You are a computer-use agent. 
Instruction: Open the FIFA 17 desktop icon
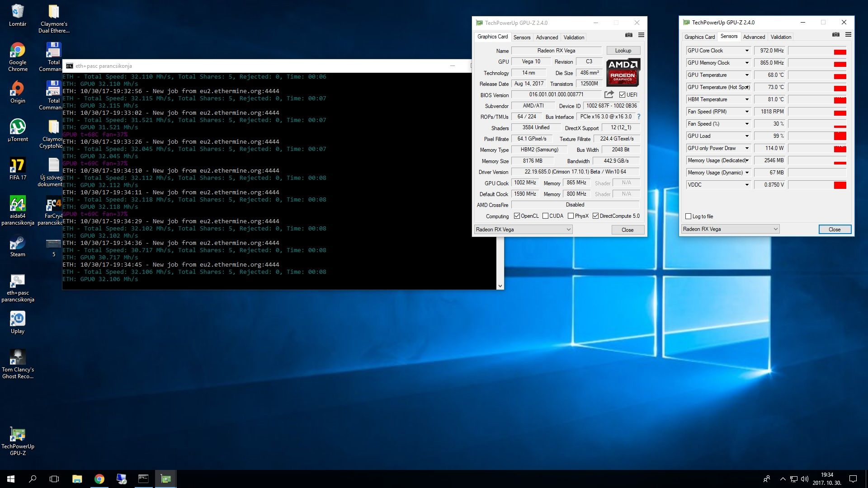(x=18, y=166)
